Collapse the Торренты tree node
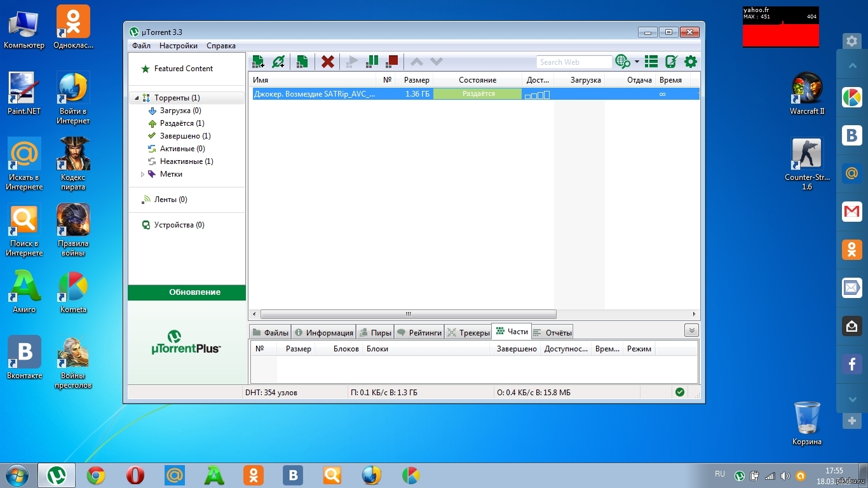Viewport: 868px width, 488px height. 136,98
